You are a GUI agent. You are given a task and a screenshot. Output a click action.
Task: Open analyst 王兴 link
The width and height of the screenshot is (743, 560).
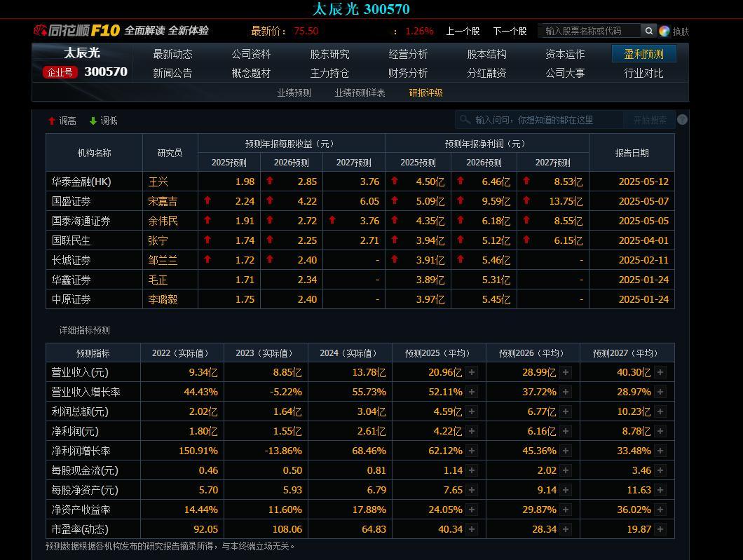pyautogui.click(x=158, y=182)
